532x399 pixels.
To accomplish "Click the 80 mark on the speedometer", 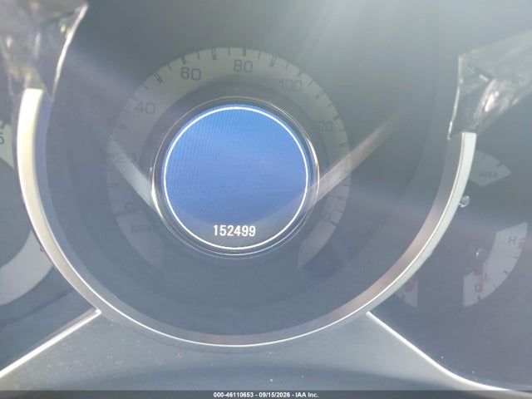I will point(243,66).
